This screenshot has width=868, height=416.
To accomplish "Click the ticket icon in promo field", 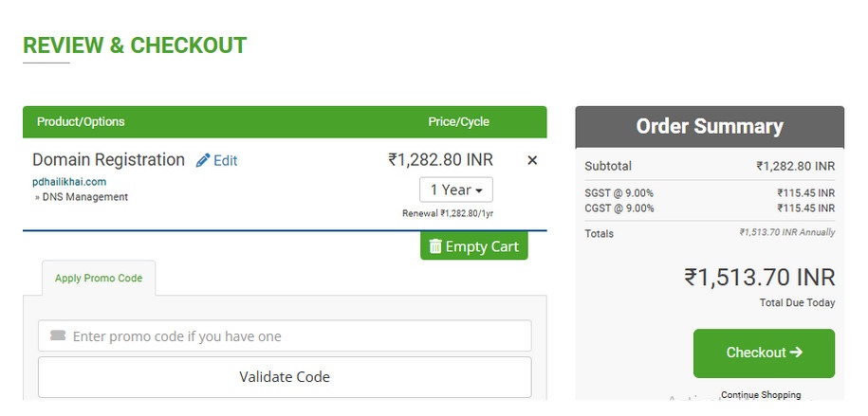I will (58, 335).
